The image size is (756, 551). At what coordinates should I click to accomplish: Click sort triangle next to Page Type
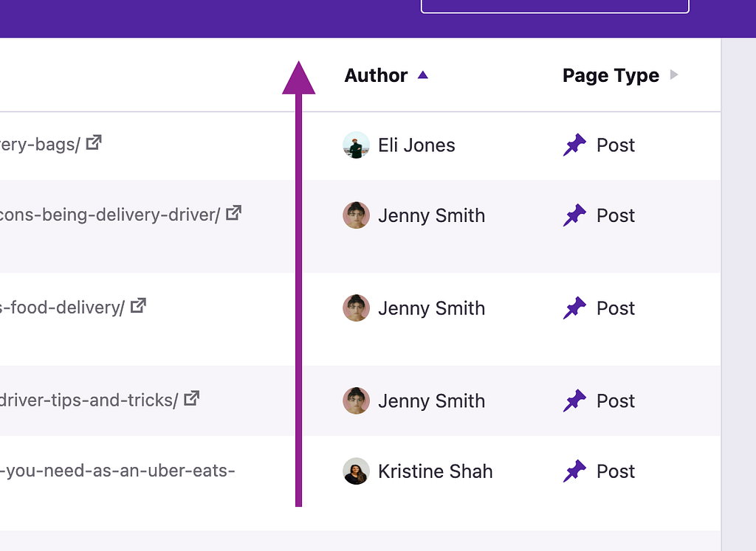673,74
